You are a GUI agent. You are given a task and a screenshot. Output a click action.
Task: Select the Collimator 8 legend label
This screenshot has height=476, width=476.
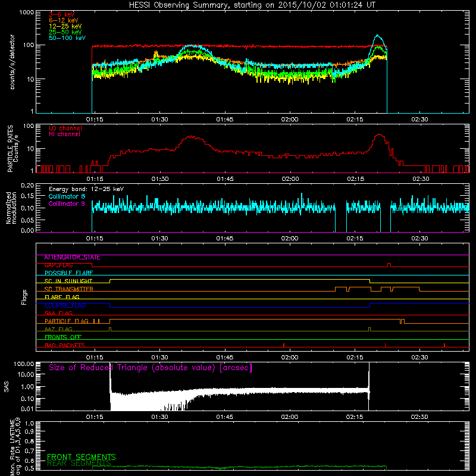pos(67,196)
